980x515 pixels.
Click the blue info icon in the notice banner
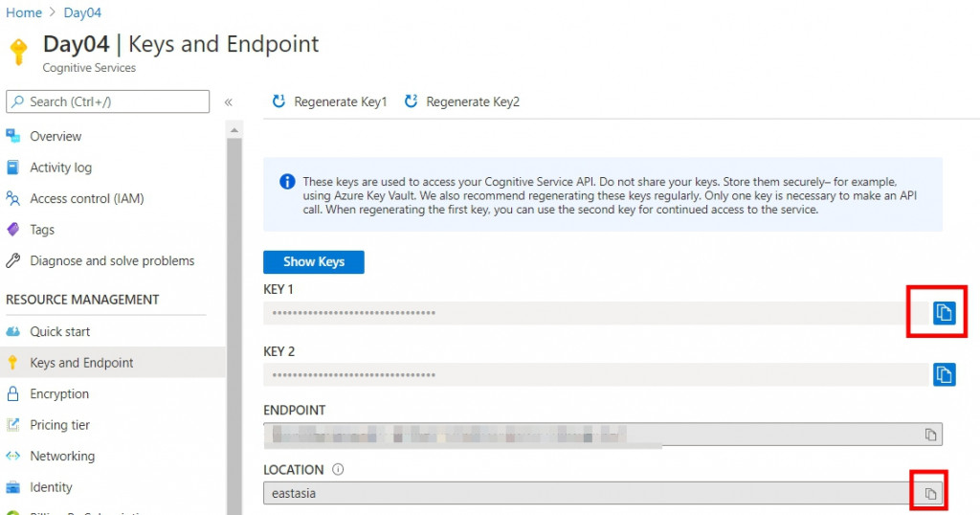pos(287,182)
